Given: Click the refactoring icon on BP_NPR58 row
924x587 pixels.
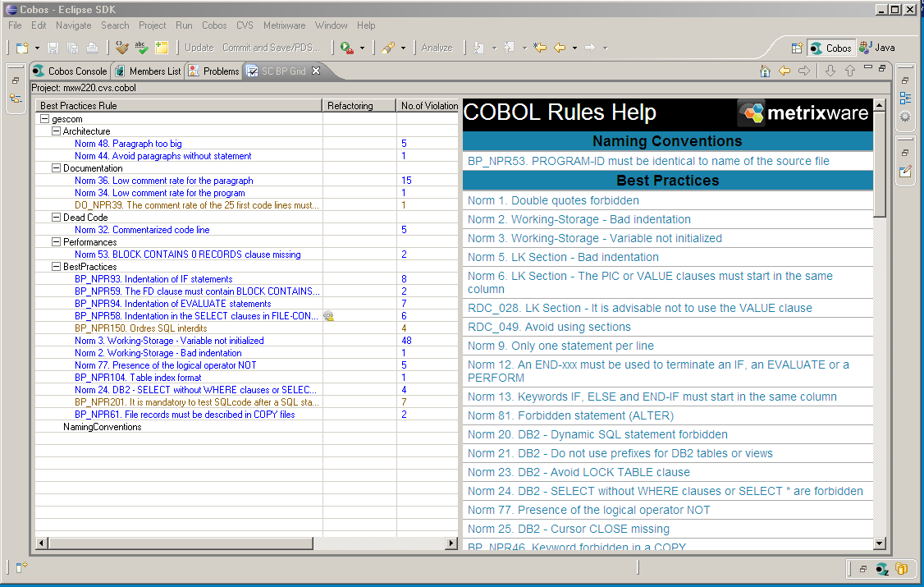Looking at the screenshot, I should click(x=329, y=316).
